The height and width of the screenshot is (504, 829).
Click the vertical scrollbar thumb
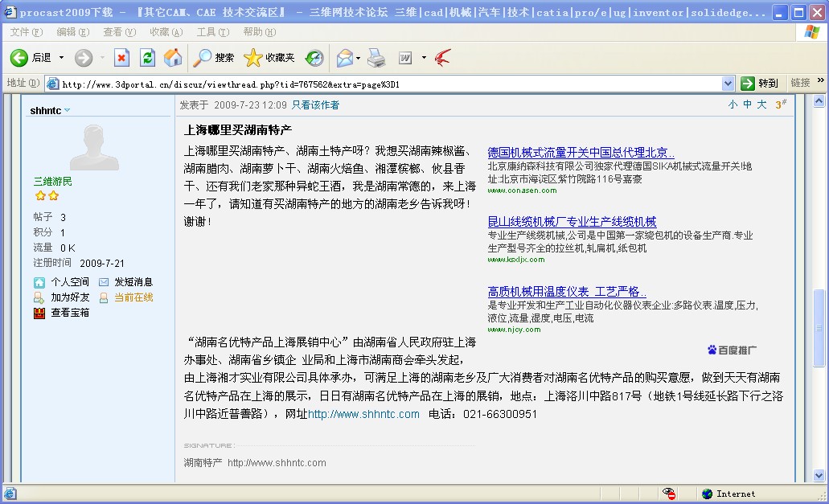pos(819,327)
